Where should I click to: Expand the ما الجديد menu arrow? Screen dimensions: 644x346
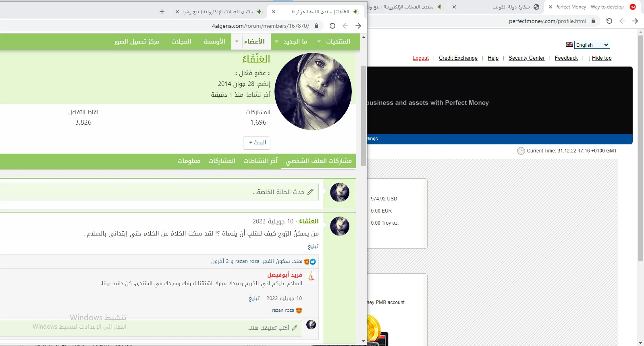pos(276,42)
